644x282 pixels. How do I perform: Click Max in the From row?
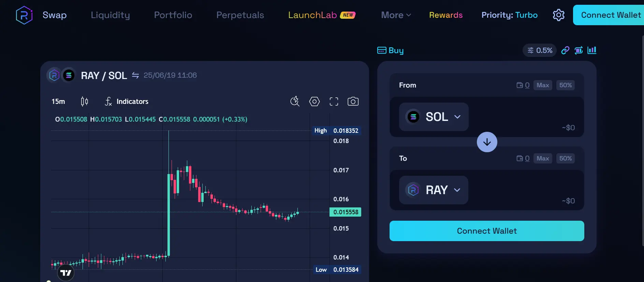543,85
